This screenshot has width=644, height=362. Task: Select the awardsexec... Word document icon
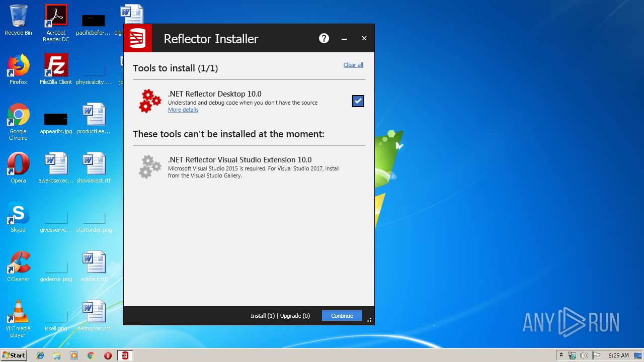(56, 168)
